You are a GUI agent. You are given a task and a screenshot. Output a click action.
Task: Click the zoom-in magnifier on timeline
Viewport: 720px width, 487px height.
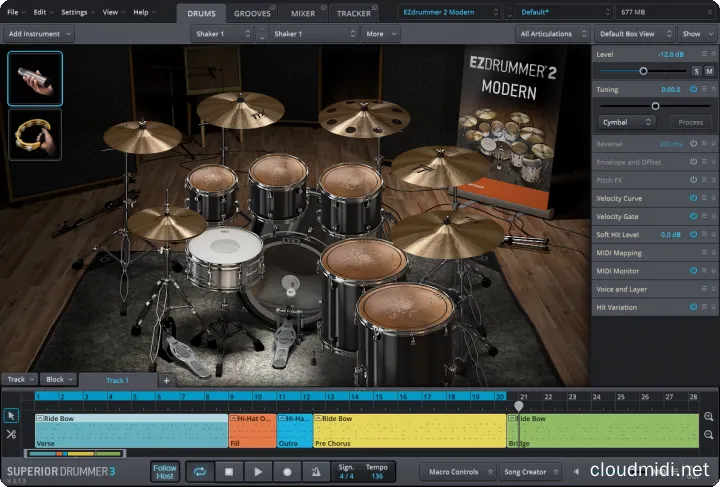(x=709, y=416)
